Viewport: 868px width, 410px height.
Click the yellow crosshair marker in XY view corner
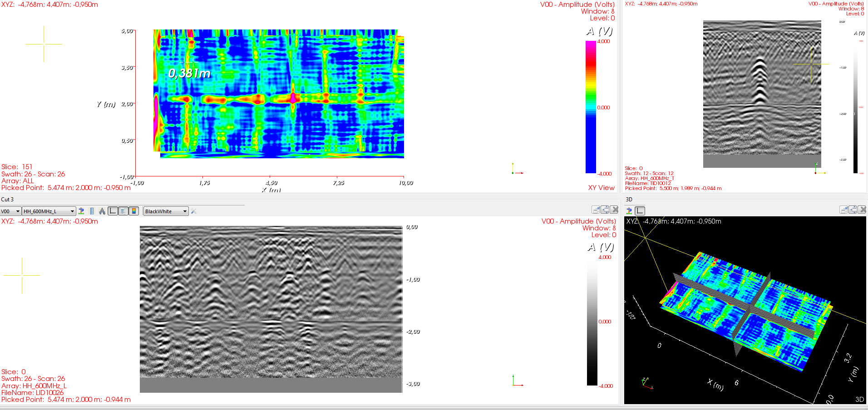pos(44,44)
